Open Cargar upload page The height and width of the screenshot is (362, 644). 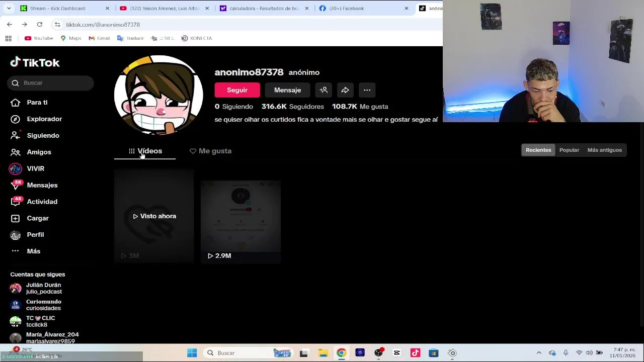pos(30,218)
